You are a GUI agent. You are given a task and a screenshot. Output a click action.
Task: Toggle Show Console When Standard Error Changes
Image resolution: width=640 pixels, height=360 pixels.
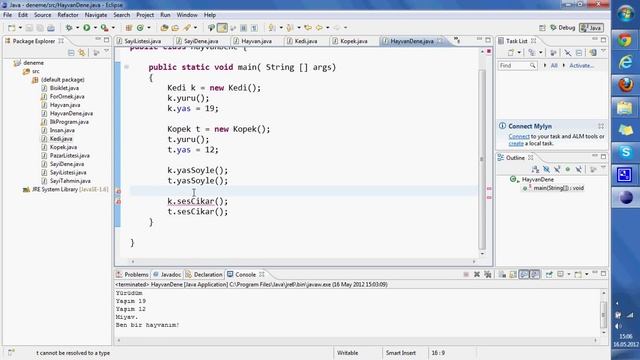pyautogui.click(x=535, y=274)
